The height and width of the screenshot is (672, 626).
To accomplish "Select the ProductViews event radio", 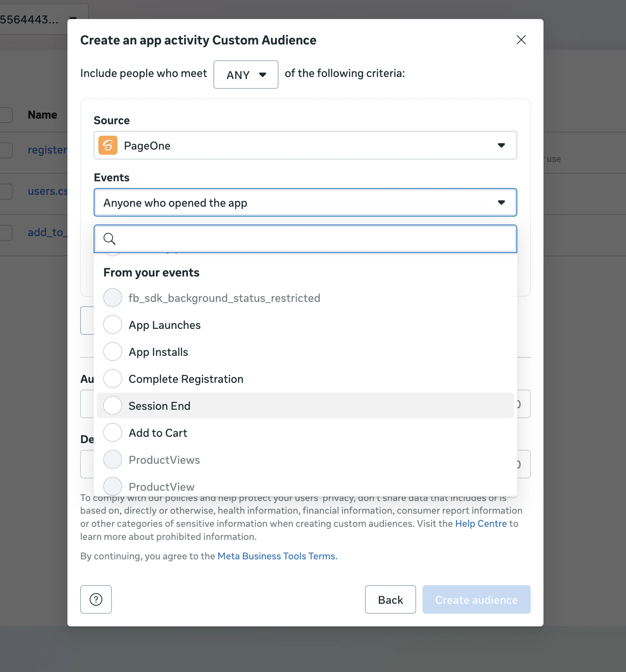I will click(x=113, y=460).
